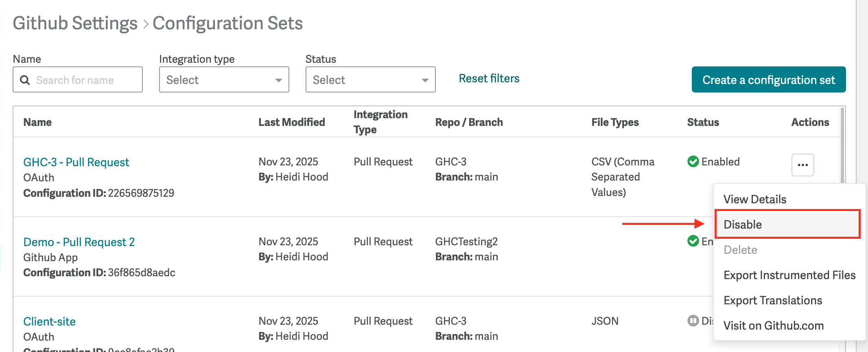Click paused status icon on Client-site row

click(x=693, y=321)
